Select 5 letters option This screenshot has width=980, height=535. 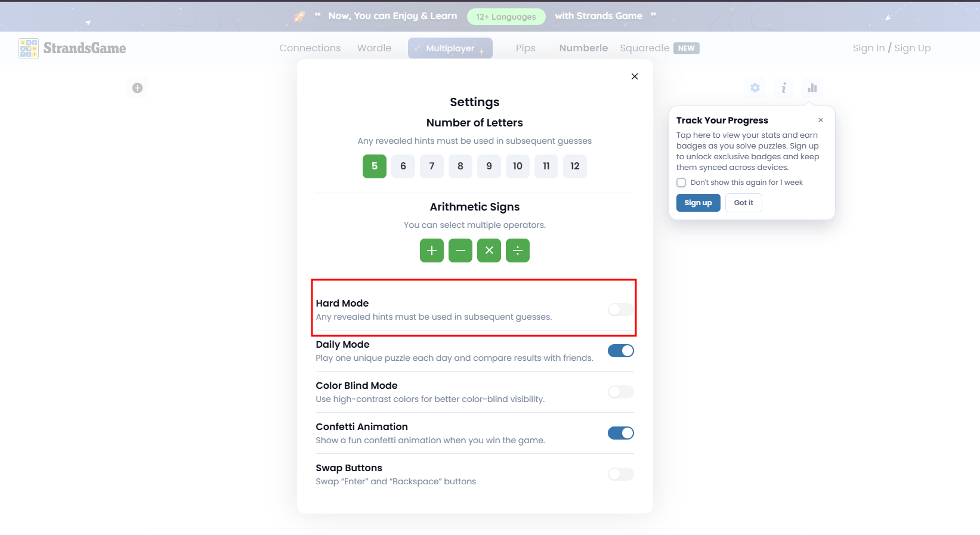click(375, 166)
